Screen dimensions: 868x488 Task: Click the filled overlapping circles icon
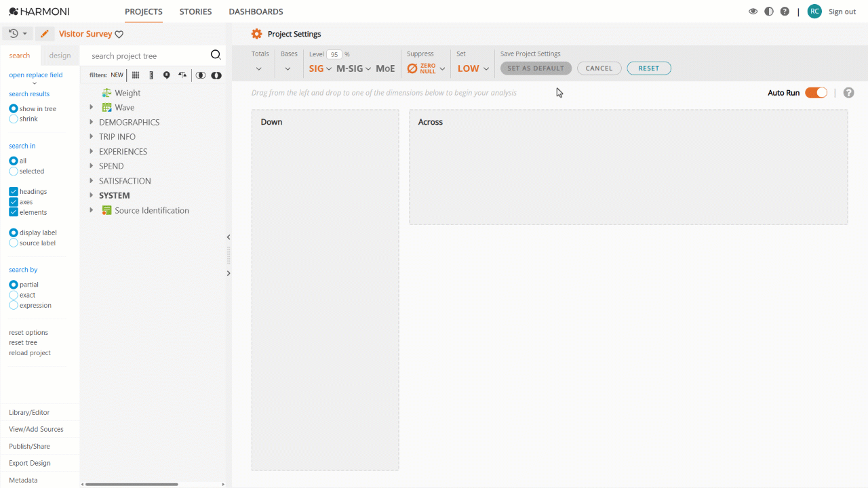click(x=216, y=75)
